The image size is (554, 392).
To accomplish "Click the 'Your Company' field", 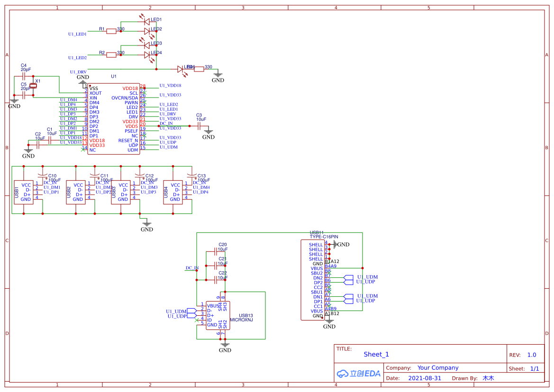I will click(437, 368).
